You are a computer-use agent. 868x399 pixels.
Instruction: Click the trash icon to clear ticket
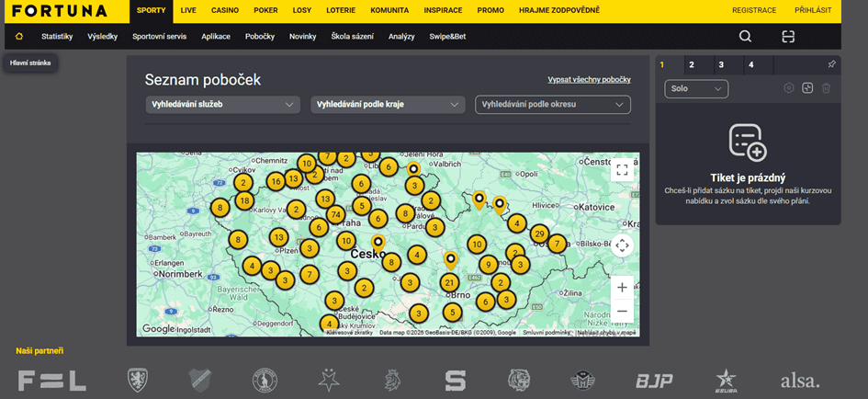tap(826, 88)
